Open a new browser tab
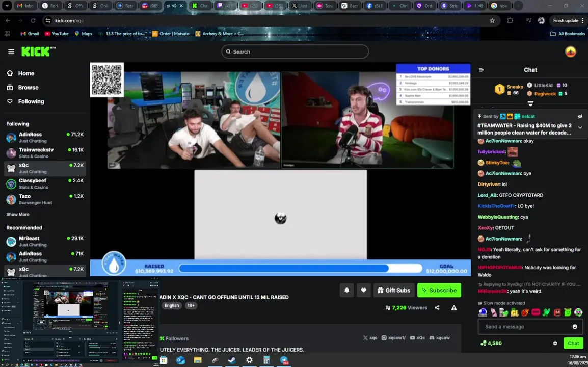This screenshot has height=367, width=588. pyautogui.click(x=518, y=6)
